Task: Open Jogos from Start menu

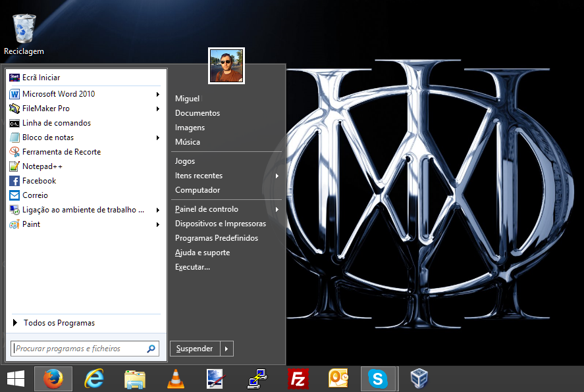Action: [185, 161]
